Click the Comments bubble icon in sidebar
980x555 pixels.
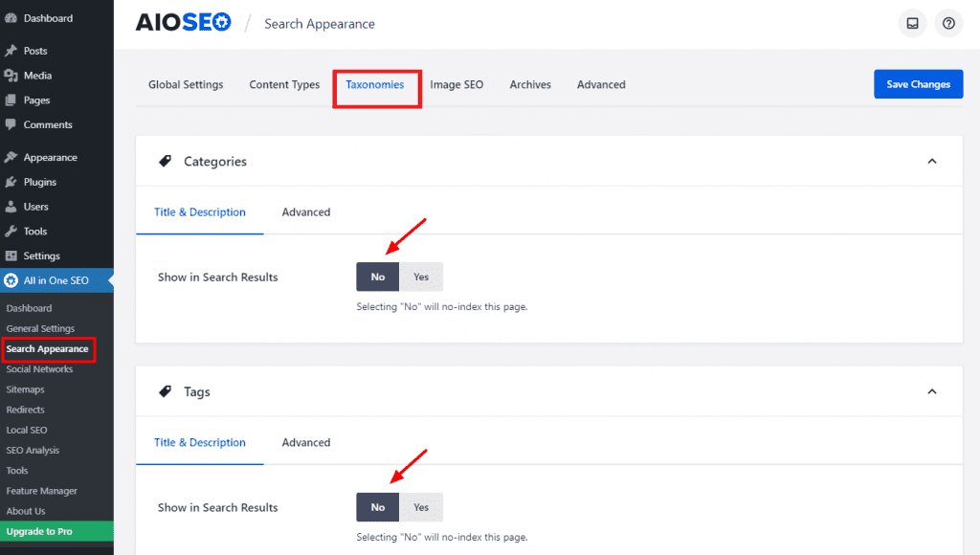[13, 124]
